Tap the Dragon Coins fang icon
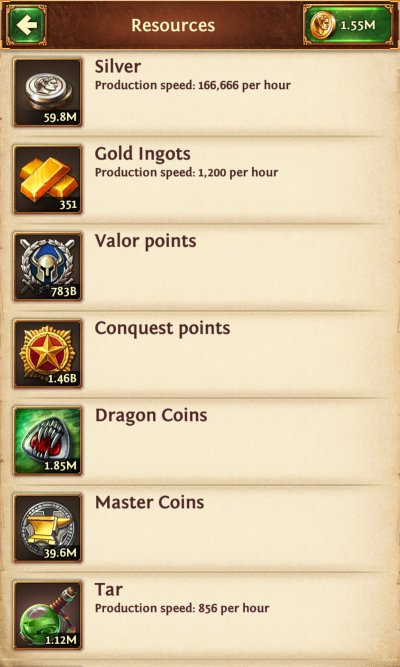The height and width of the screenshot is (667, 400). click(48, 441)
